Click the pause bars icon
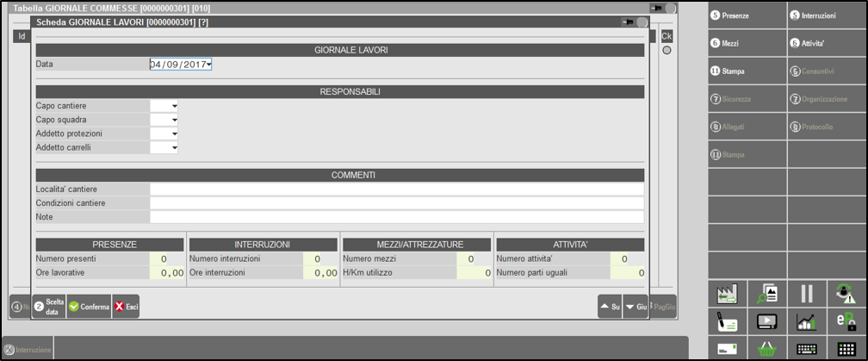868x361 pixels. click(x=807, y=294)
